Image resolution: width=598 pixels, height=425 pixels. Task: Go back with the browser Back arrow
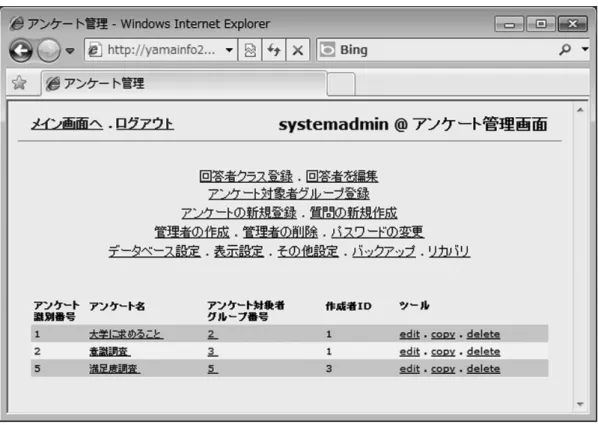click(21, 50)
